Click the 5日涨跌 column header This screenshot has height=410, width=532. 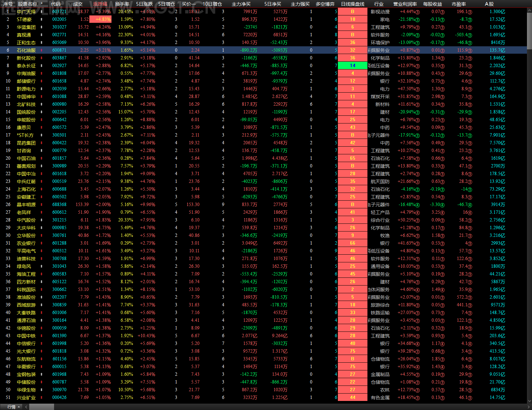point(144,4)
